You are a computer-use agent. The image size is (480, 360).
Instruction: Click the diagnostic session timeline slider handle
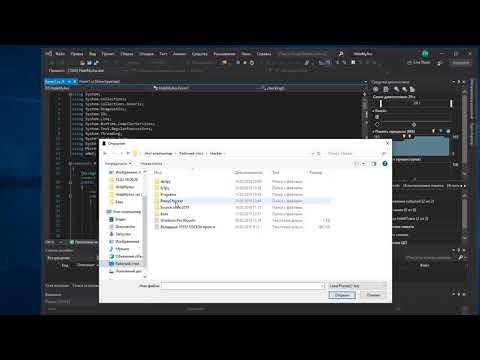[381, 104]
